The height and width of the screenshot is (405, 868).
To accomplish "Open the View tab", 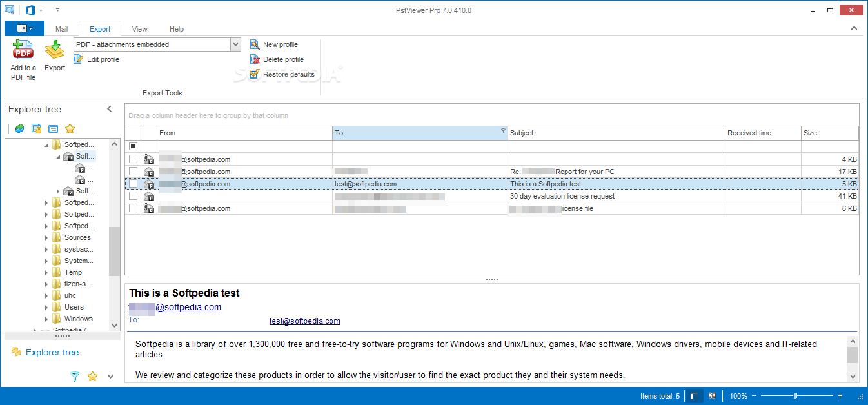I will (x=140, y=29).
